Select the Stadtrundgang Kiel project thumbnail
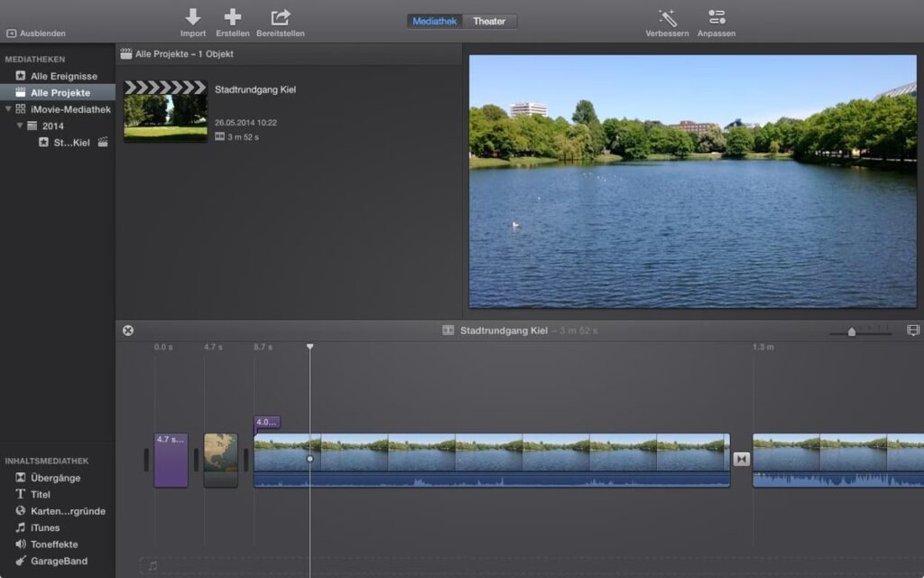The image size is (924, 578). (x=165, y=111)
